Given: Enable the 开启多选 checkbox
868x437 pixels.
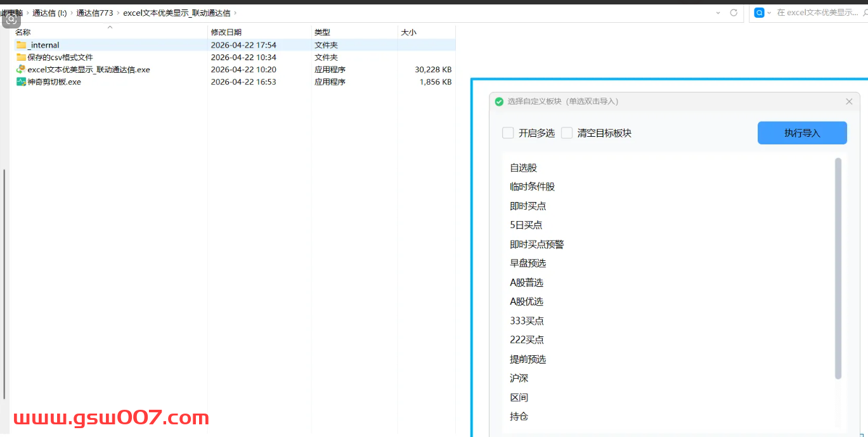Looking at the screenshot, I should [508, 133].
